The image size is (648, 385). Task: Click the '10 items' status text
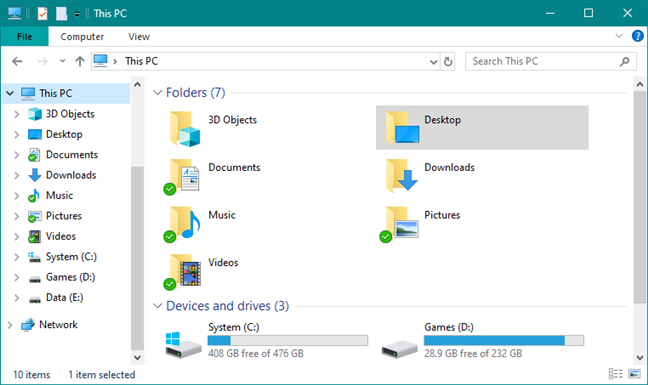coord(32,375)
